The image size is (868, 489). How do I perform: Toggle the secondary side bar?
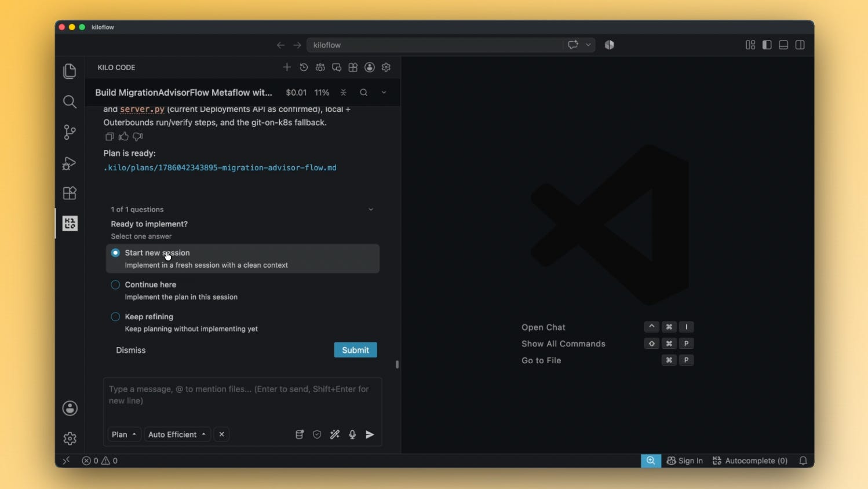click(800, 45)
